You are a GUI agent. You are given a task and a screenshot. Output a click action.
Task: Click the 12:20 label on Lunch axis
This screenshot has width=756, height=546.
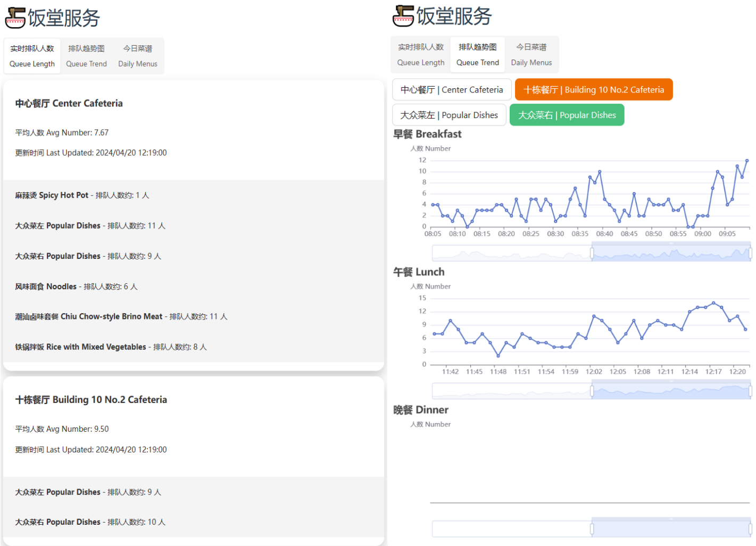click(737, 372)
